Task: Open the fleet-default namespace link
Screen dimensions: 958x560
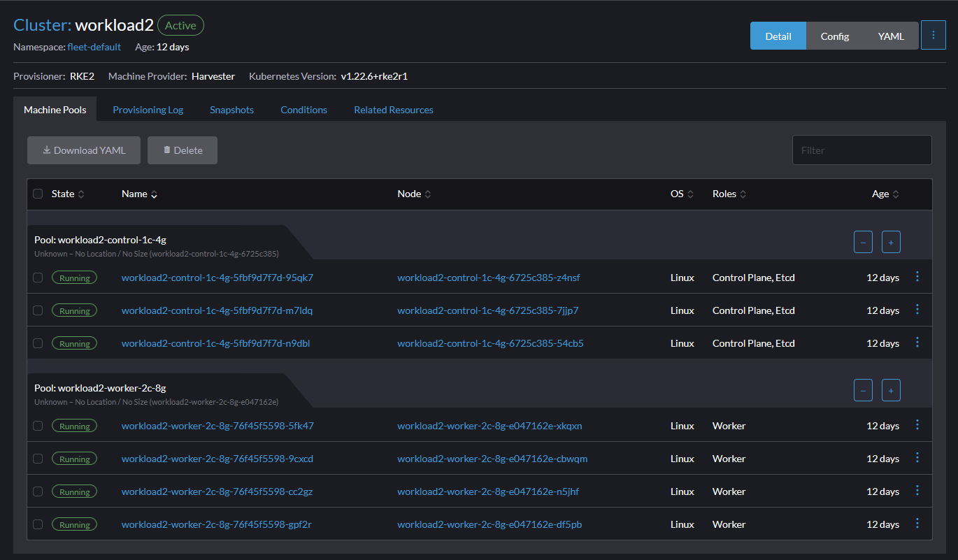Action: [94, 47]
